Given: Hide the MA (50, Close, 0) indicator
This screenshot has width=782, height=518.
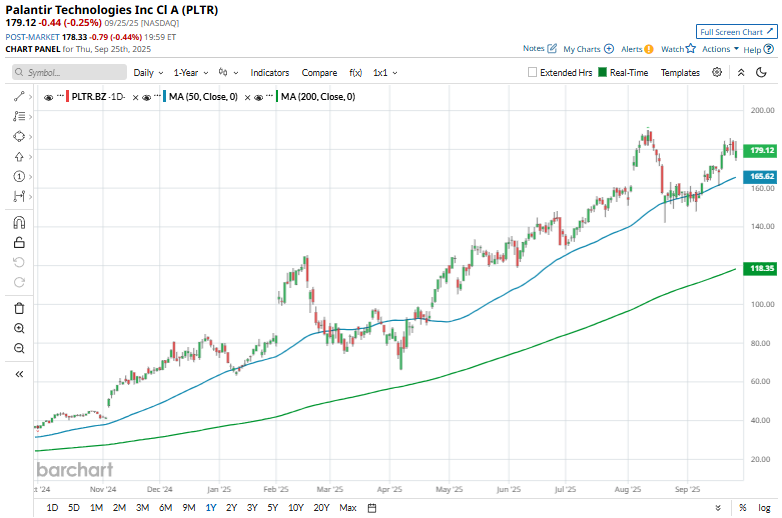Looking at the screenshot, I should click(146, 97).
